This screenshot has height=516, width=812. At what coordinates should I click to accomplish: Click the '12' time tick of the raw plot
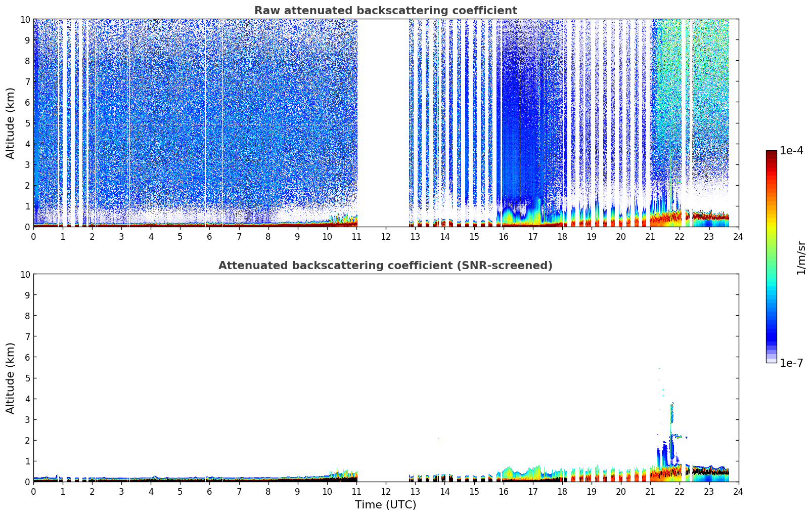[x=386, y=236]
